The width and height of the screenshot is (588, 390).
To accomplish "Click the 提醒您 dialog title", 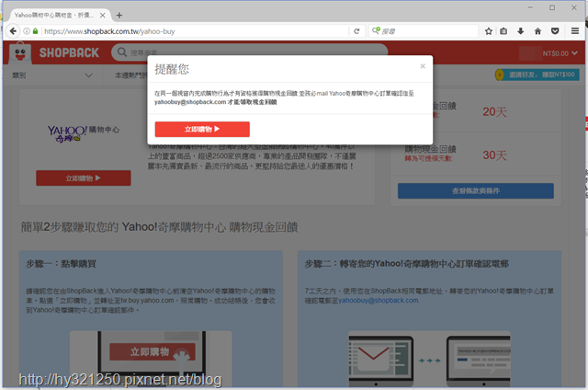I will pos(172,69).
